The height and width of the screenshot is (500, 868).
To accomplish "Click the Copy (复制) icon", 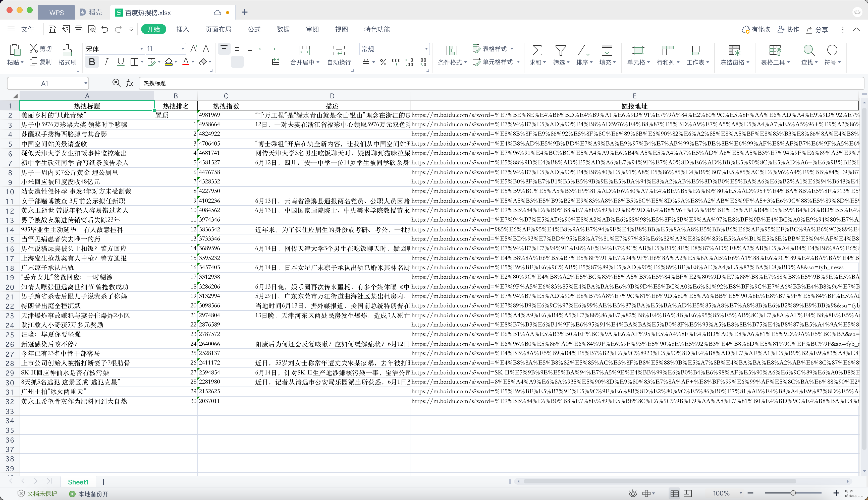I will pos(33,62).
